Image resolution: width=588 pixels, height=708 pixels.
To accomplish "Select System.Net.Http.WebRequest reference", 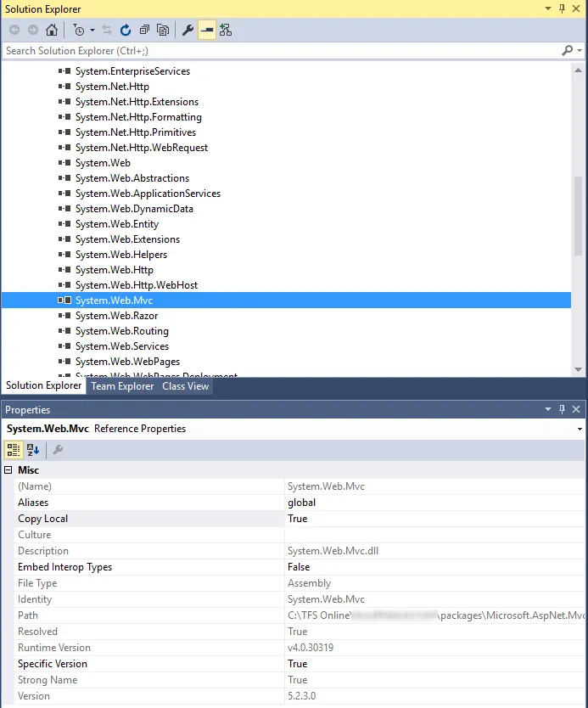I will (142, 148).
